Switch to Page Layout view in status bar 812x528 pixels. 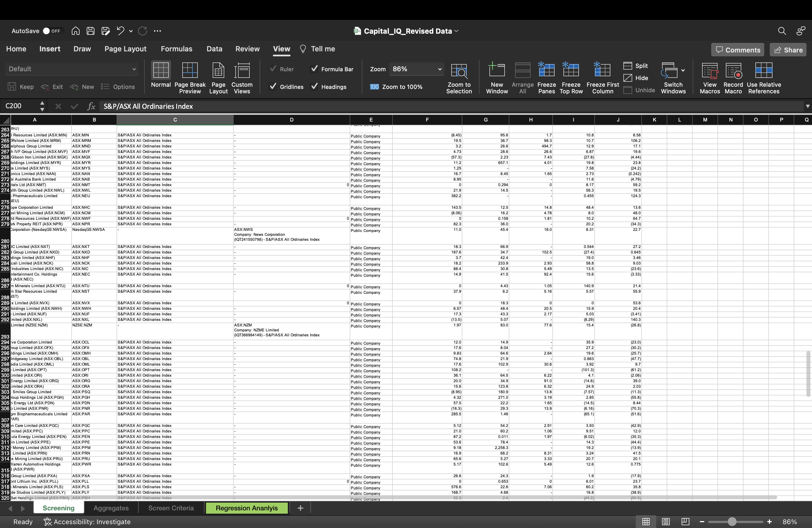click(665, 522)
